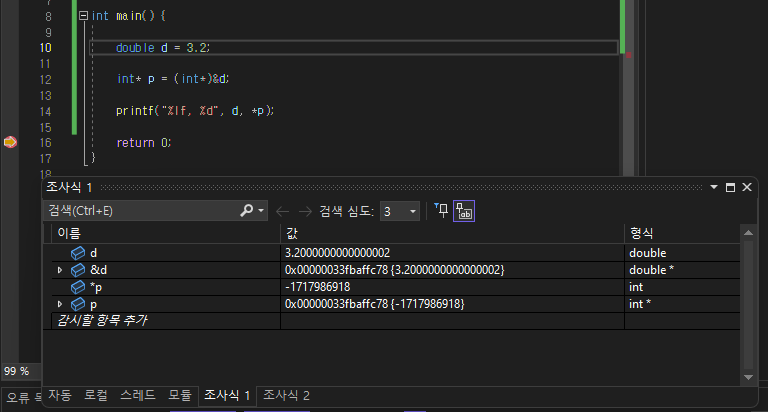Click the 이름 column header

[166, 233]
